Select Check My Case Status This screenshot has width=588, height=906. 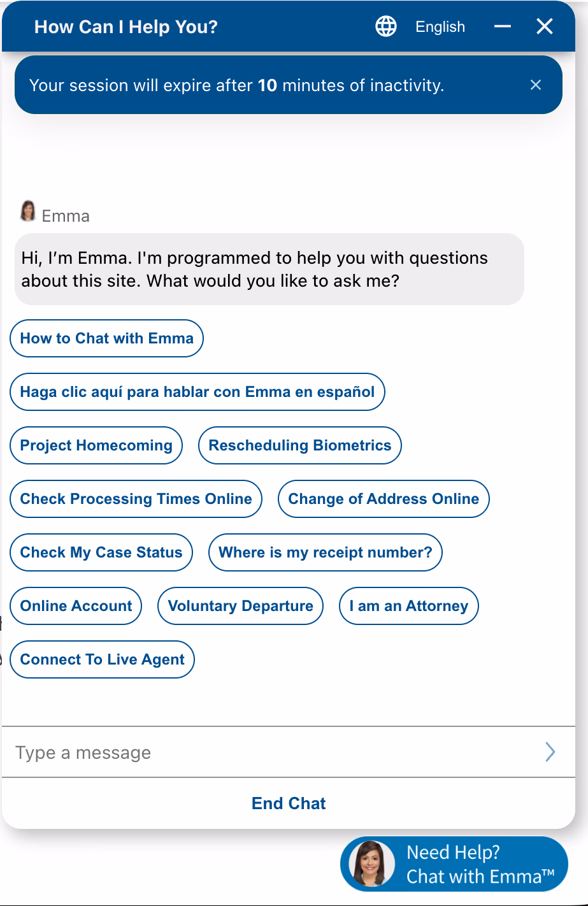pyautogui.click(x=101, y=552)
